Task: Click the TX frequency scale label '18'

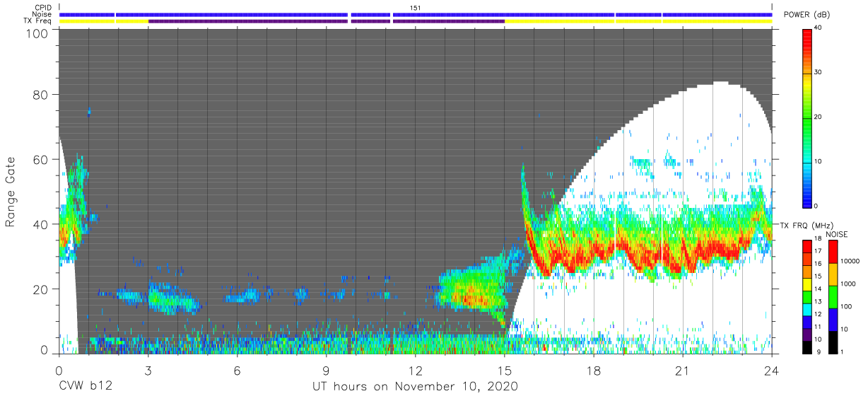Action: 818,239
